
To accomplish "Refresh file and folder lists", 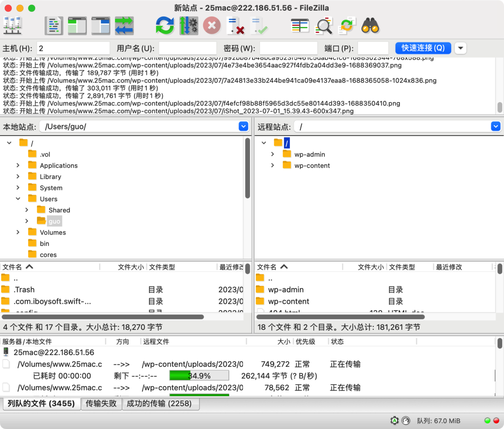I will click(165, 26).
